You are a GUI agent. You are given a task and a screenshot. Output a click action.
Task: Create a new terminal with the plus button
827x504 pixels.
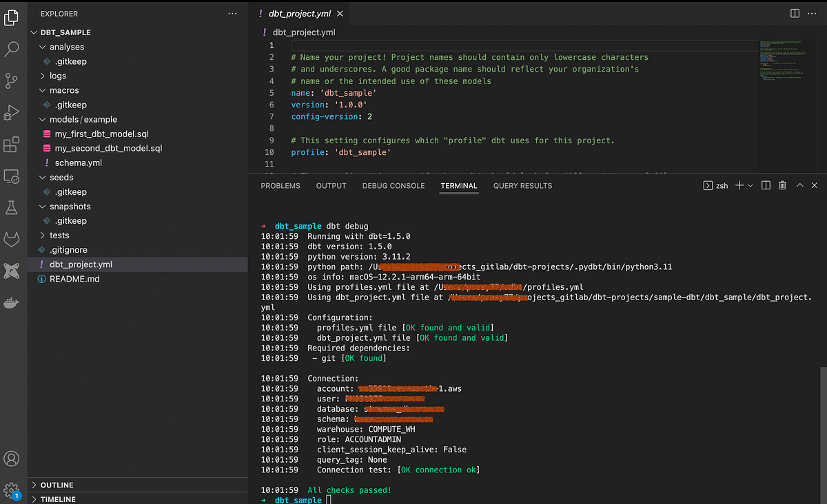tap(739, 185)
